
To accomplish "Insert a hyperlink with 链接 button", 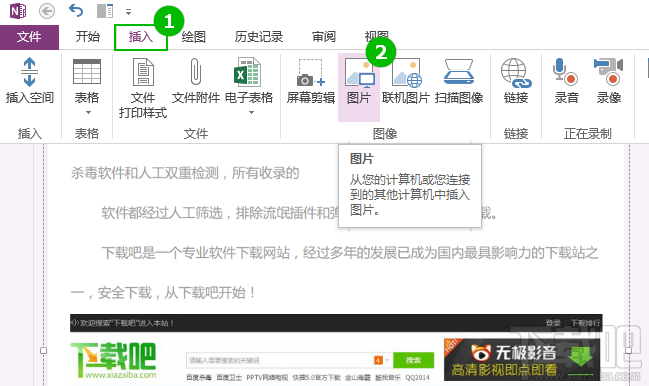I will (x=516, y=82).
